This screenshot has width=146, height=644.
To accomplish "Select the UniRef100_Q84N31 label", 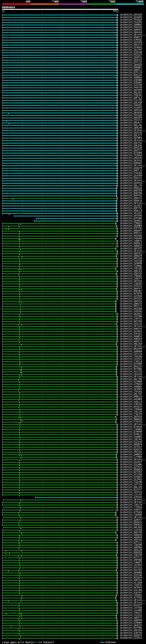I will 131,221.
